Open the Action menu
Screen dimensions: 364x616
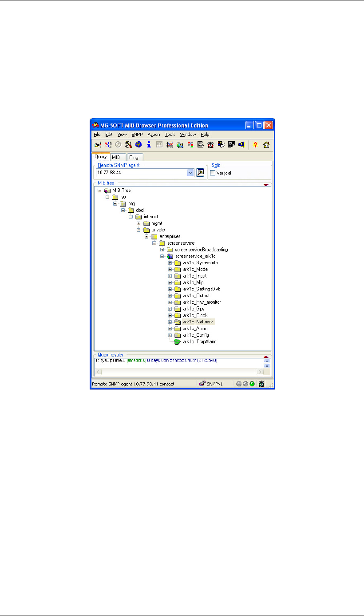tap(154, 135)
